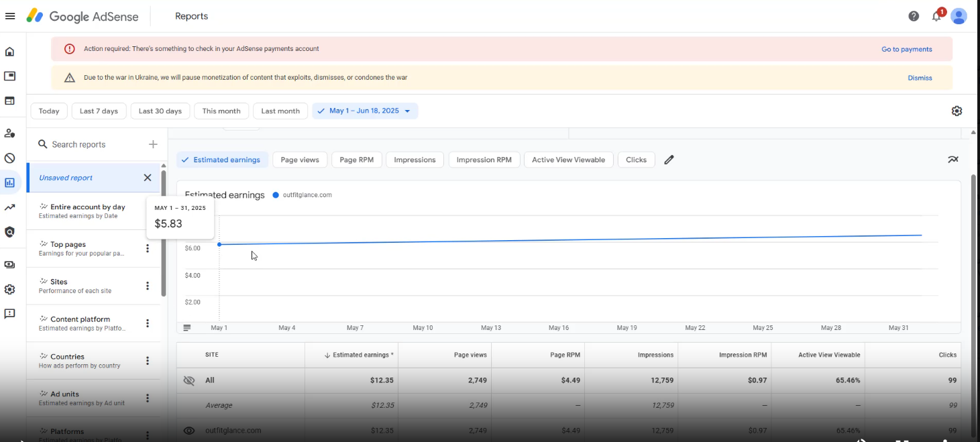
Task: Select the Last 7 days range
Action: [x=99, y=111]
